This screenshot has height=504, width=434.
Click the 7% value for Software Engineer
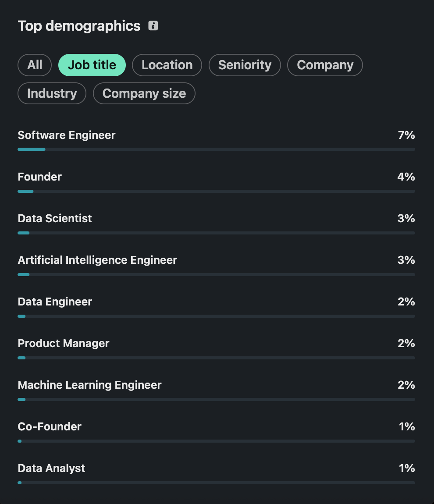point(406,135)
